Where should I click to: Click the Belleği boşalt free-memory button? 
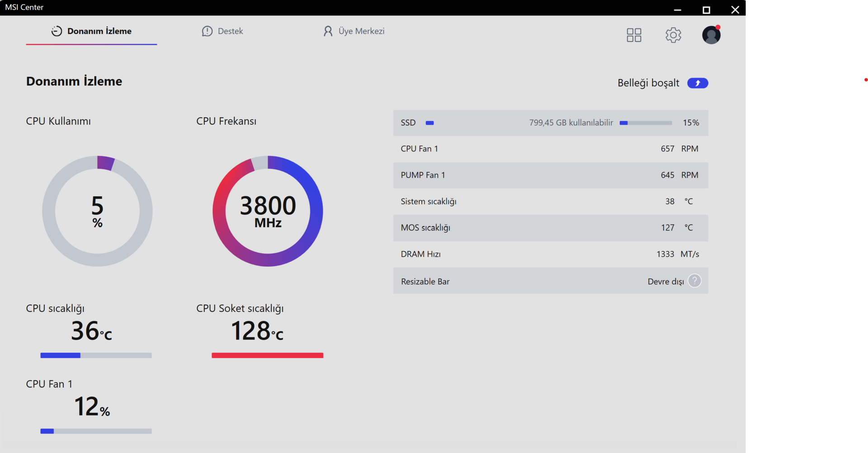point(698,83)
